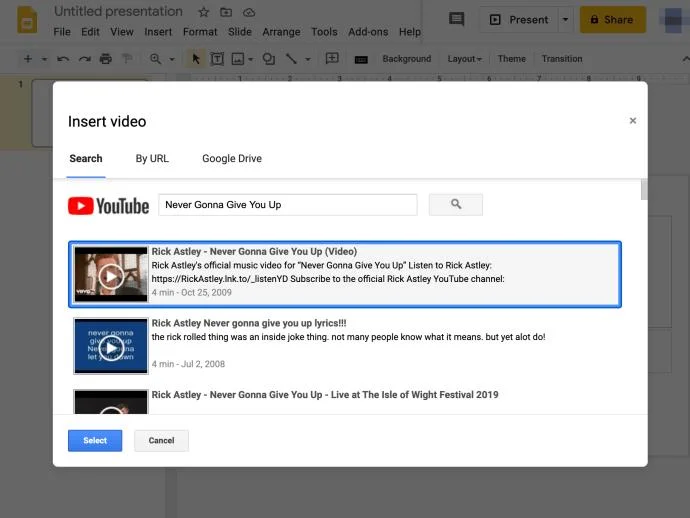Click the undo arrow icon
This screenshot has width=690, height=518.
point(63,59)
